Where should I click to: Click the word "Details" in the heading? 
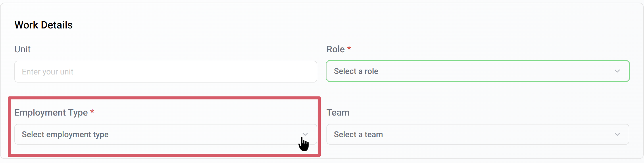point(57,25)
